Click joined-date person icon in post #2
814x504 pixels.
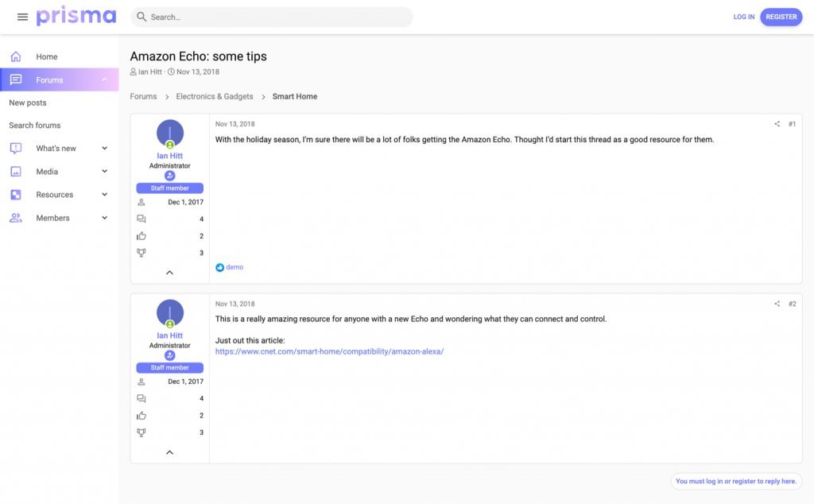tap(141, 382)
